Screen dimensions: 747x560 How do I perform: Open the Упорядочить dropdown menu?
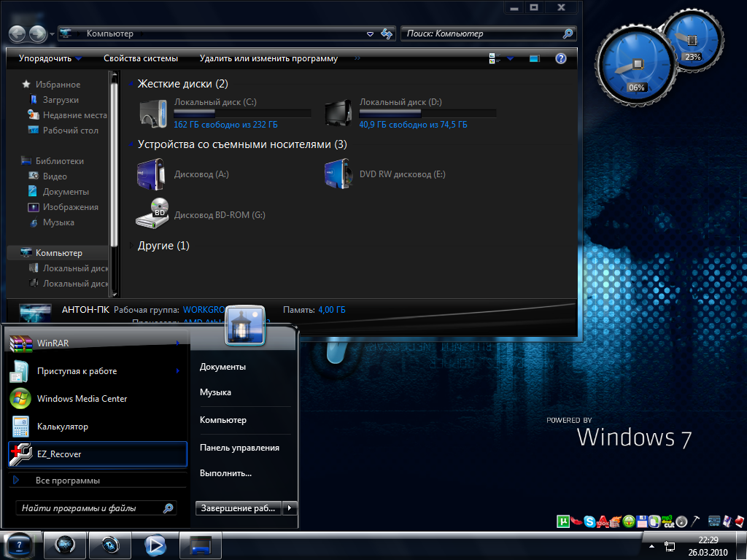50,58
